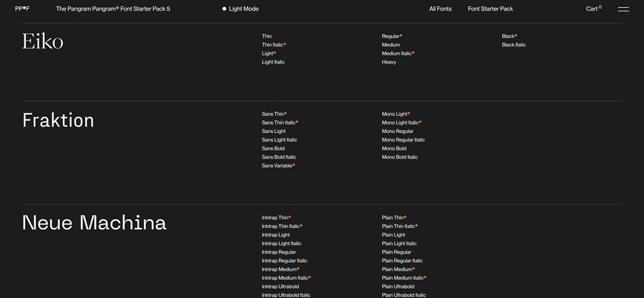Pick Fraktion Sans Thin
Viewport: 644px width, 298px height.
tap(274, 114)
